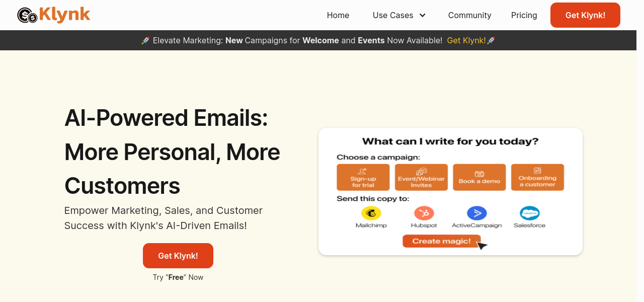Click the Klynk logo in header

pos(54,15)
